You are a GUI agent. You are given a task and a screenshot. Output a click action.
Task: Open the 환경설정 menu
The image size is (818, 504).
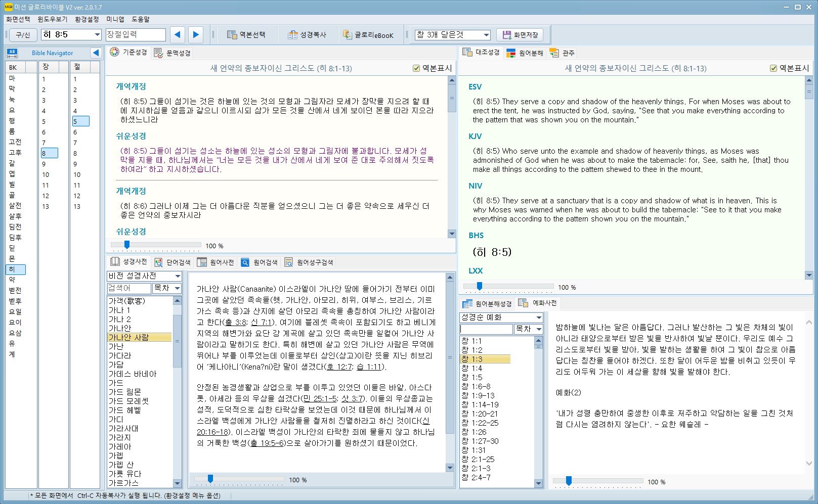tap(87, 19)
